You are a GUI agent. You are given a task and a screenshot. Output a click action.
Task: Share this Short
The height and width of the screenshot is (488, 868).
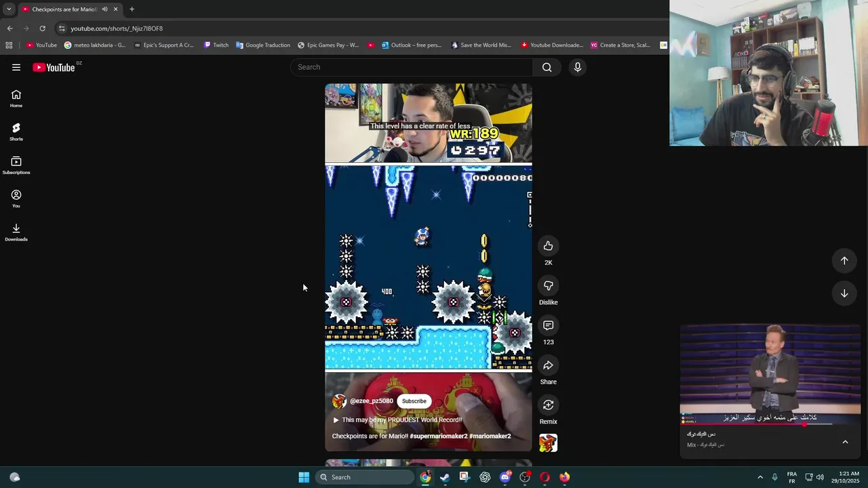point(548,365)
